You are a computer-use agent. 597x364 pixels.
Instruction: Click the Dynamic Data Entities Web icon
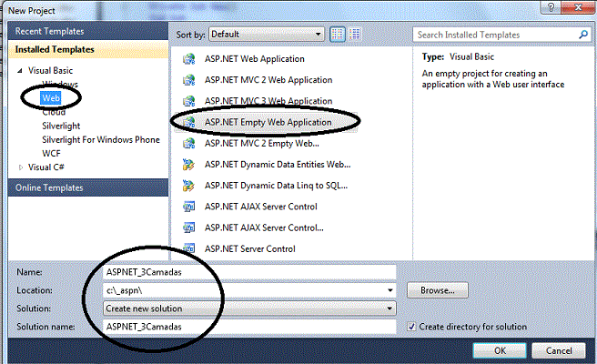[x=189, y=165]
